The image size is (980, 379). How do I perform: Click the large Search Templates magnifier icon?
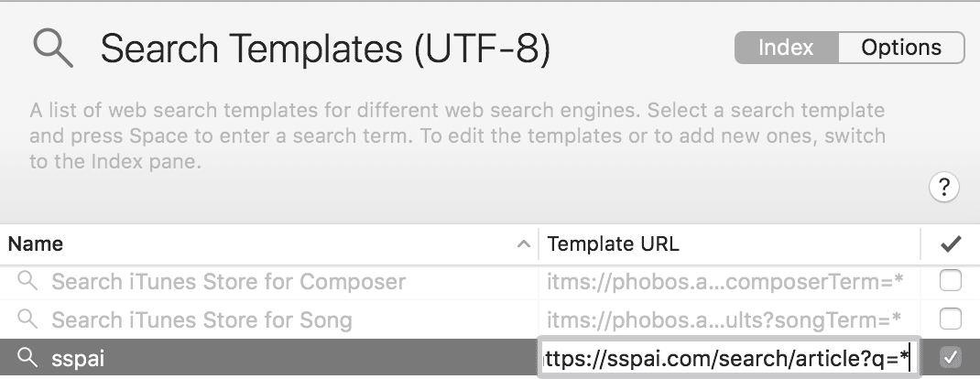pos(53,49)
